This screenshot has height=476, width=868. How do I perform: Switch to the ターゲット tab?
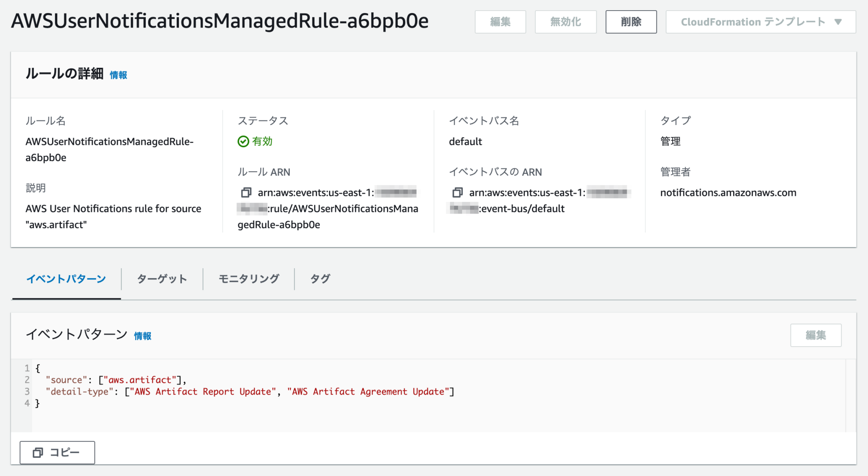pos(161,279)
